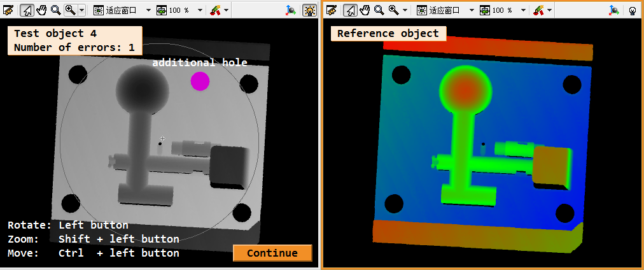This screenshot has height=270, width=644.
Task: Select the pointer tool in Reference object window
Action: pos(349,10)
